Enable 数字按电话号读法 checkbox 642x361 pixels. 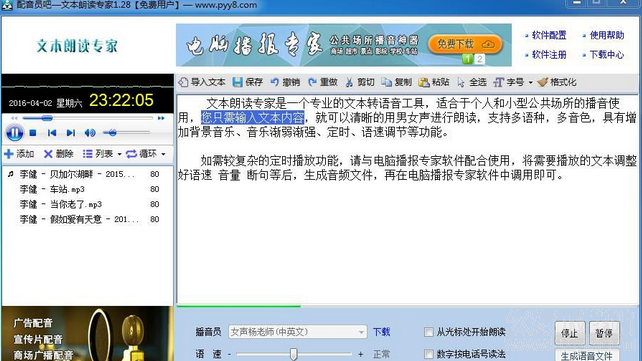tap(429, 354)
